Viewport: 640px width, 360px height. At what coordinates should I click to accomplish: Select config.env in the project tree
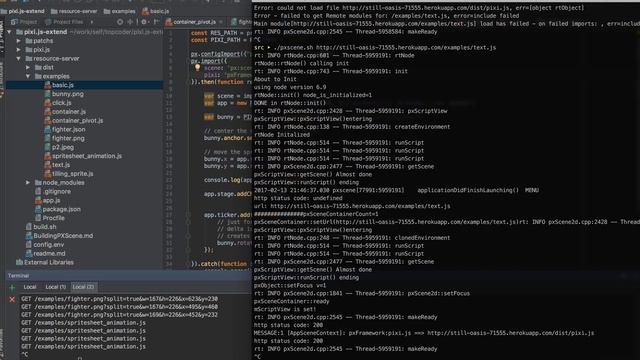coord(49,244)
